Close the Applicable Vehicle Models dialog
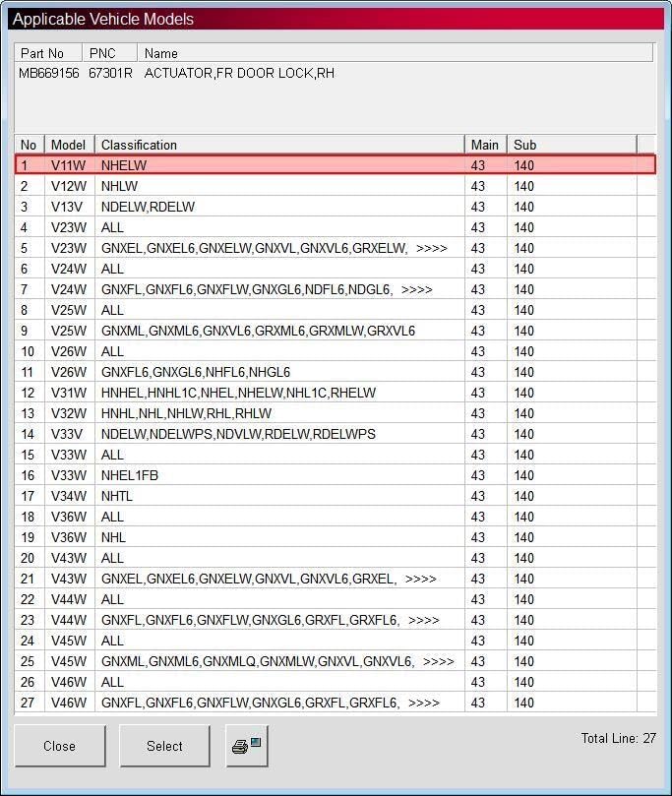Screen dimensions: 672x796 [x=60, y=746]
